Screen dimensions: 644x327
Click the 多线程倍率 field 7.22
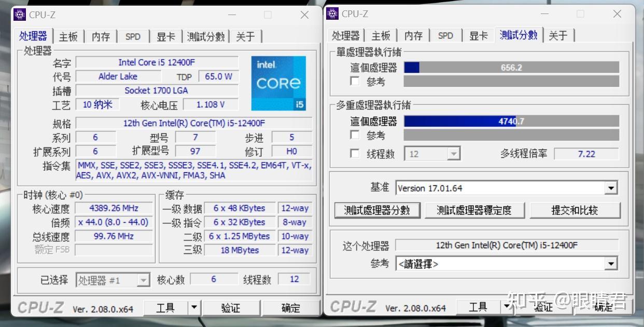[x=586, y=154]
